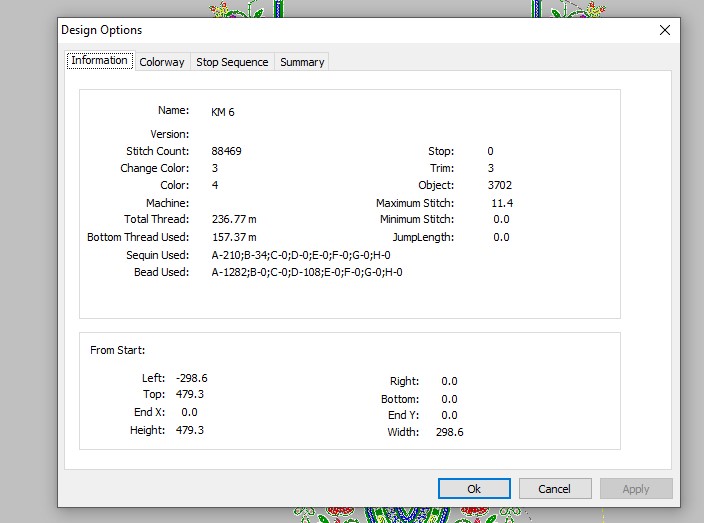Click the Cancel button

555,488
